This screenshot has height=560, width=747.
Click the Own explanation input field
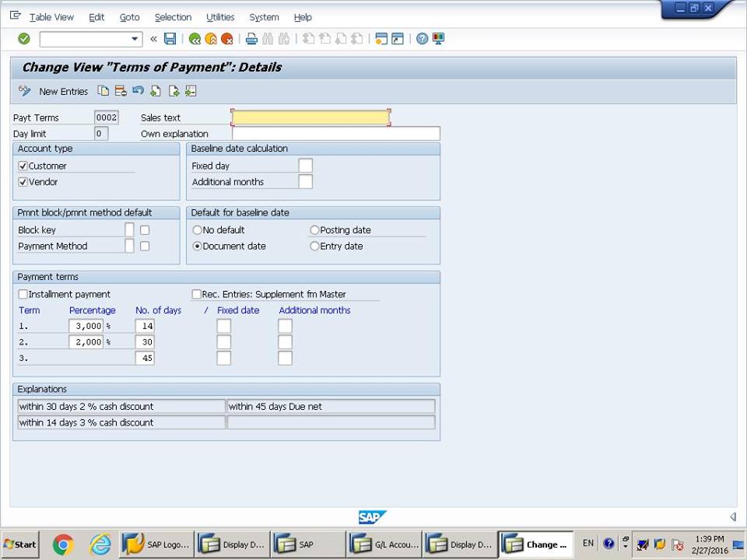tap(336, 133)
